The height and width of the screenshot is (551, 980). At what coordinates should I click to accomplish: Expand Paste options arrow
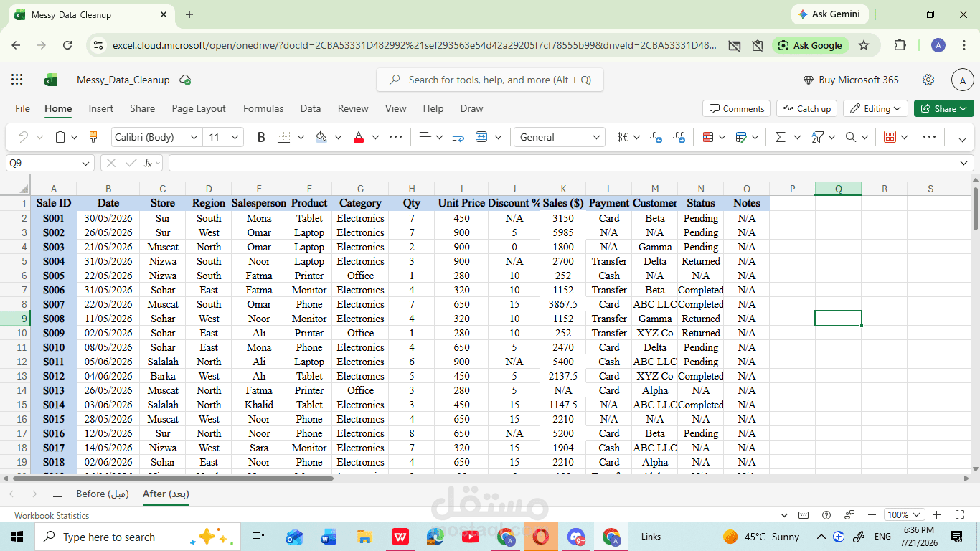75,137
